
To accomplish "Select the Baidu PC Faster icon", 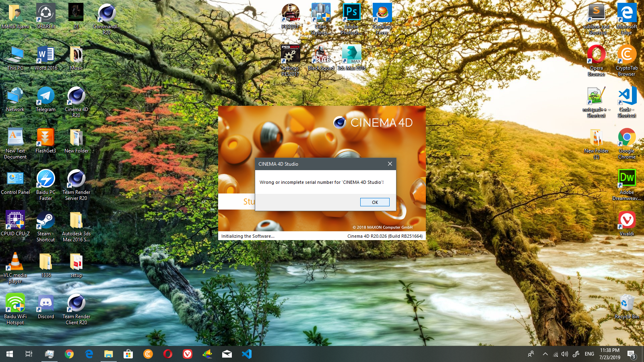I will click(x=46, y=185).
